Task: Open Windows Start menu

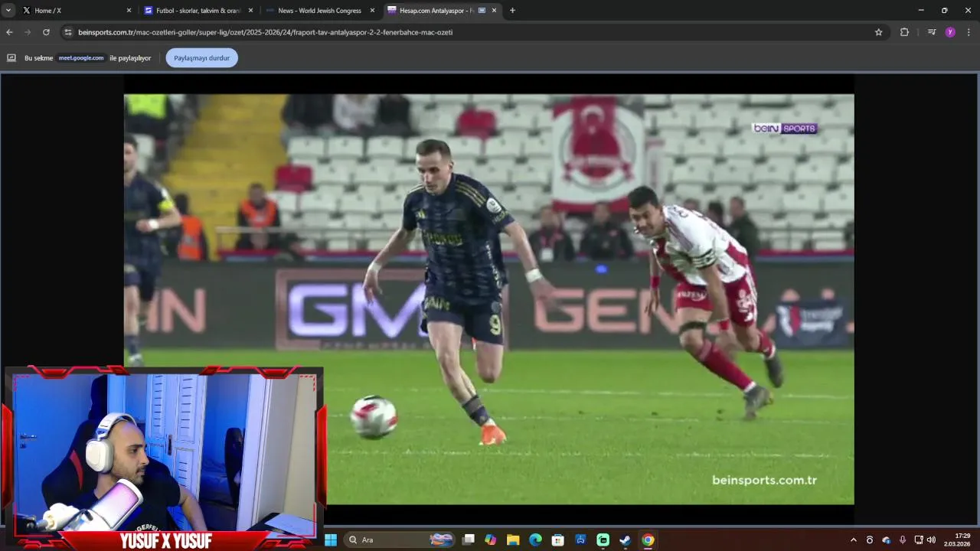Action: tap(331, 540)
